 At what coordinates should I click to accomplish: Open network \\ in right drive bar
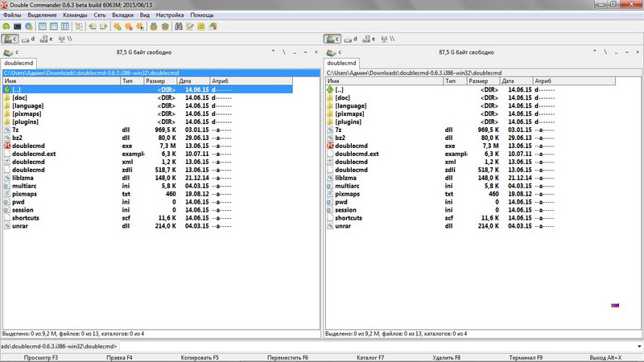coord(388,39)
